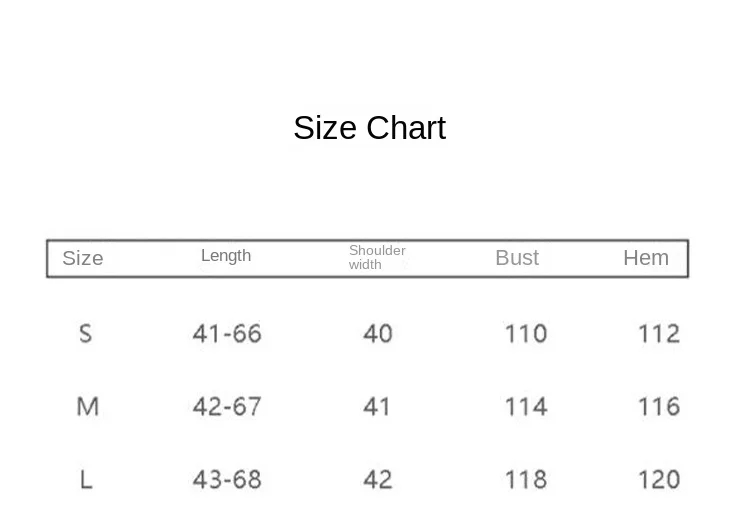Click bust value 110

526,333
